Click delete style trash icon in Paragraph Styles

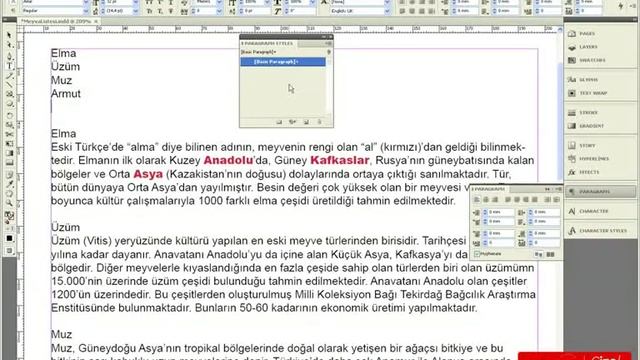click(x=320, y=122)
